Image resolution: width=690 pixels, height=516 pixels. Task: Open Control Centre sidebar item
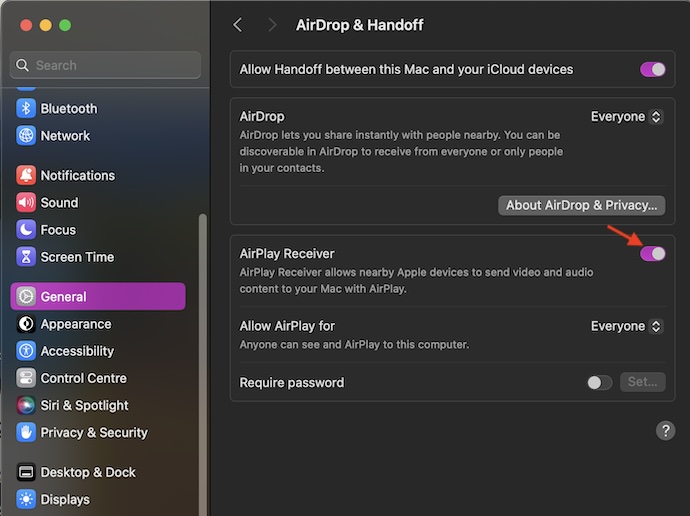pos(83,378)
